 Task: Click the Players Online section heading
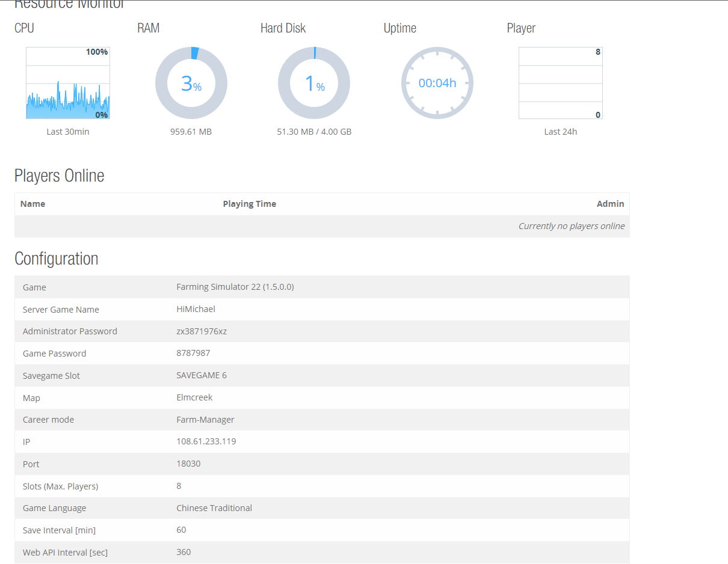[x=59, y=176]
